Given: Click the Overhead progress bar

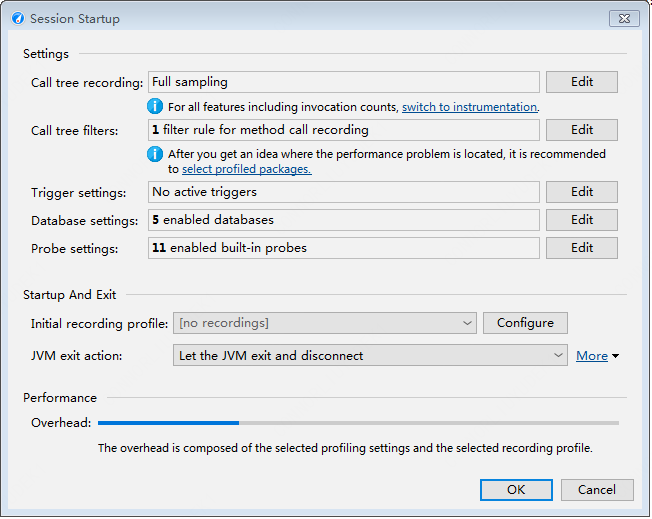Looking at the screenshot, I should 358,423.
